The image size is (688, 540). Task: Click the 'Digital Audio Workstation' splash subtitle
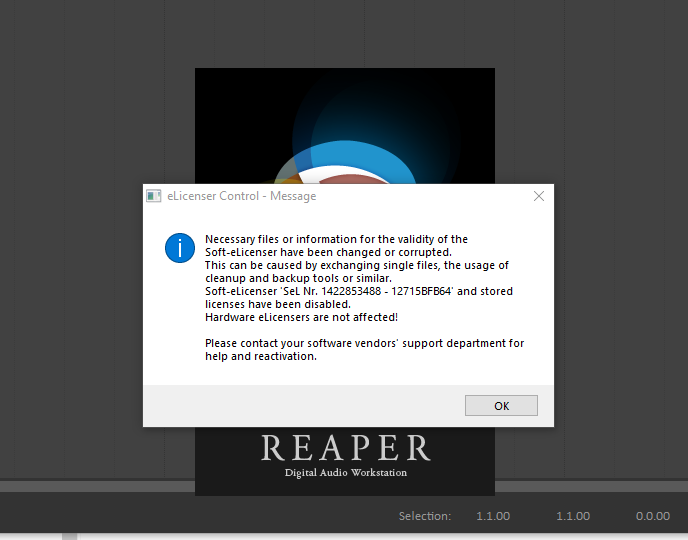pos(346,473)
